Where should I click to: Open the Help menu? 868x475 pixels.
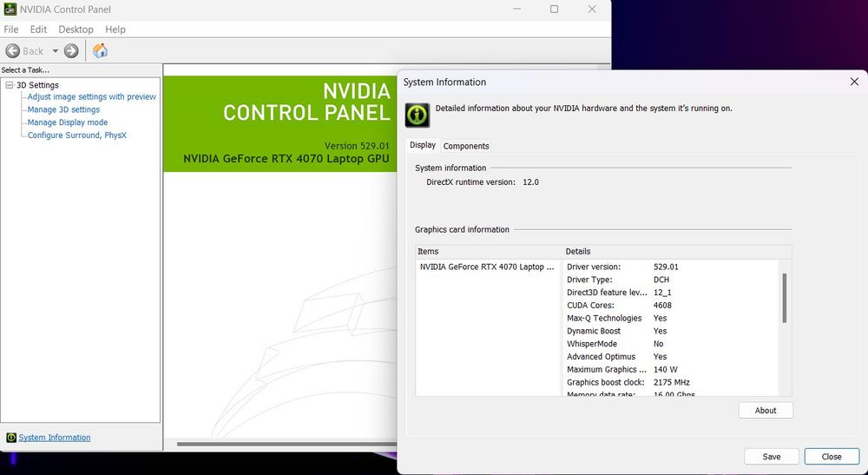[x=115, y=30]
